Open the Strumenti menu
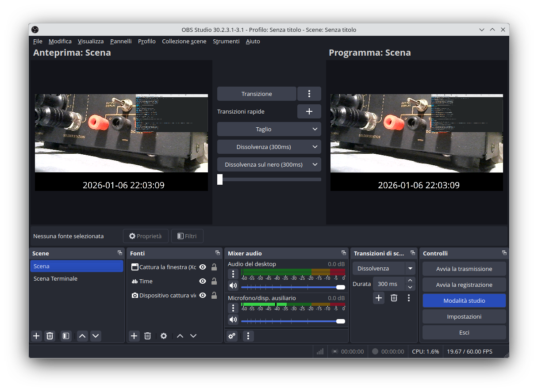Image resolution: width=538 pixels, height=392 pixels. (226, 41)
